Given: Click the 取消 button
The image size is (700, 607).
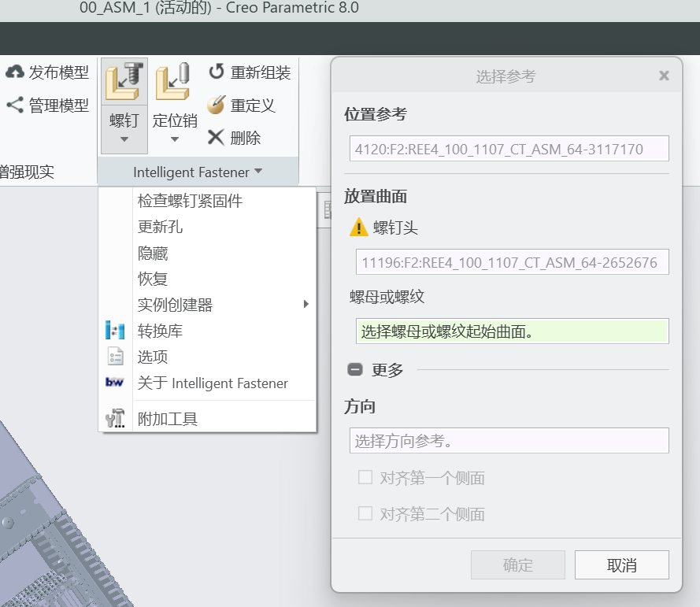Looking at the screenshot, I should tap(621, 565).
